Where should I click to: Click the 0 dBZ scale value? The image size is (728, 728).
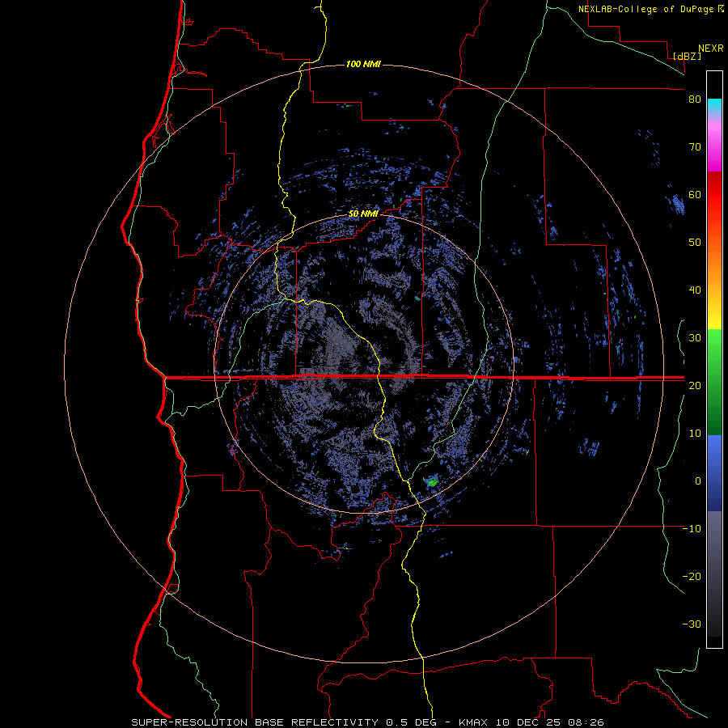click(697, 481)
